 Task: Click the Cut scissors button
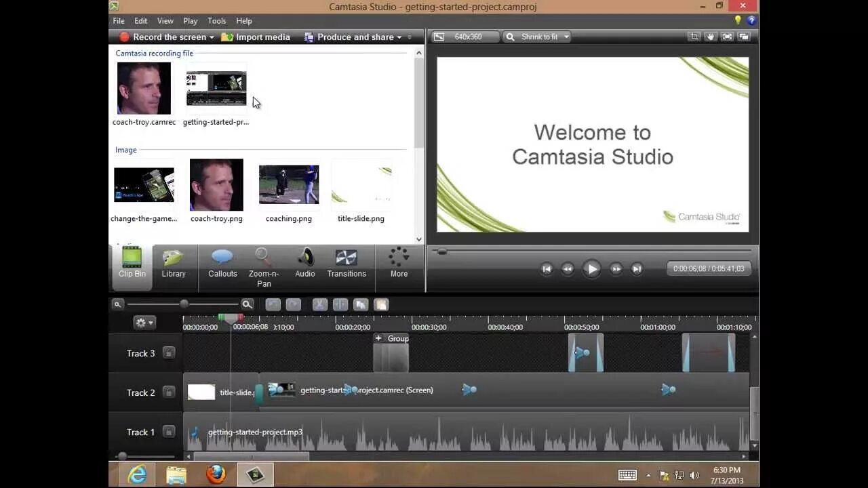click(x=320, y=305)
